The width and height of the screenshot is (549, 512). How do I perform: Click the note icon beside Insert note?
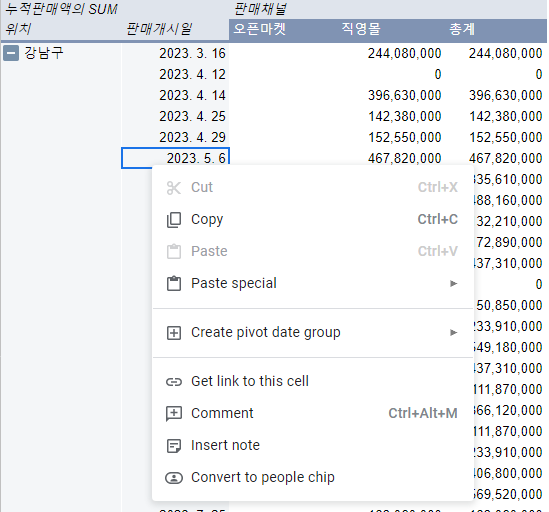174,446
